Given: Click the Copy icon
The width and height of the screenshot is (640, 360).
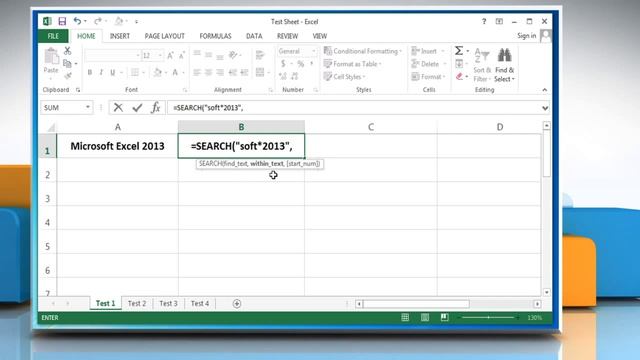Looking at the screenshot, I should (67, 64).
